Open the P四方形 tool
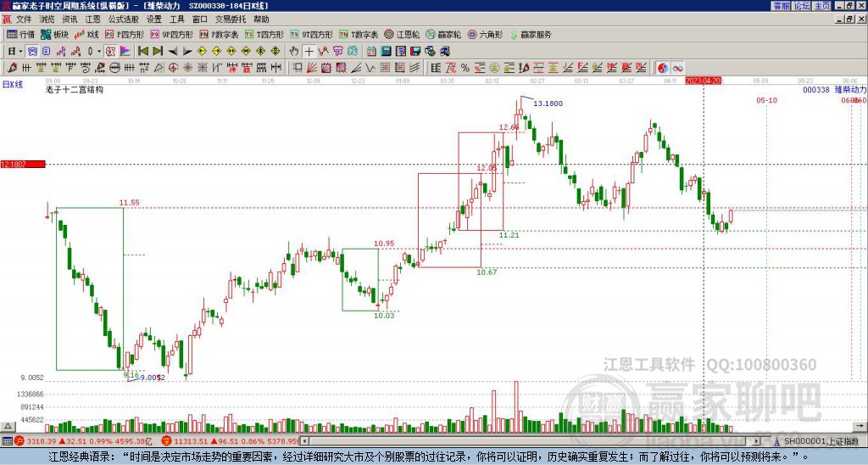This screenshot has height=465, width=868. (125, 34)
